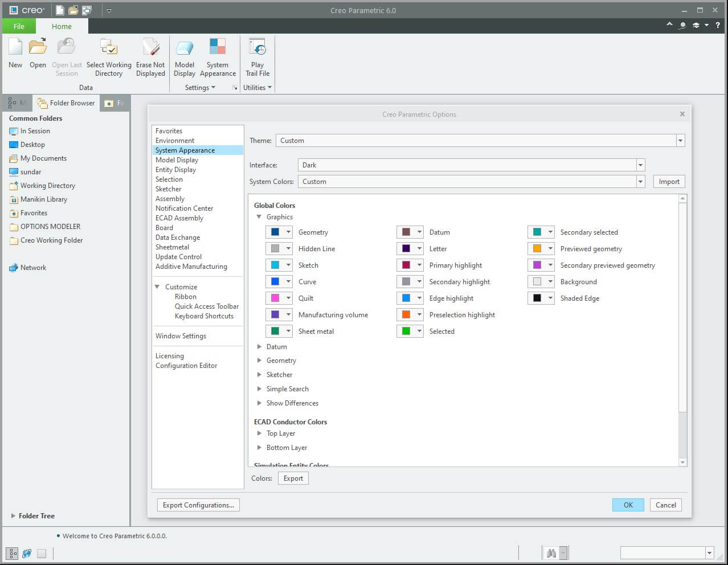Click the Import button

tap(669, 182)
